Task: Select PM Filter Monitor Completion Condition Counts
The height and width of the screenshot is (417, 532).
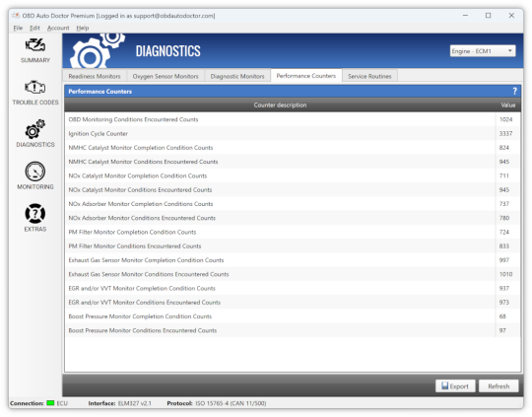Action: coord(293,232)
